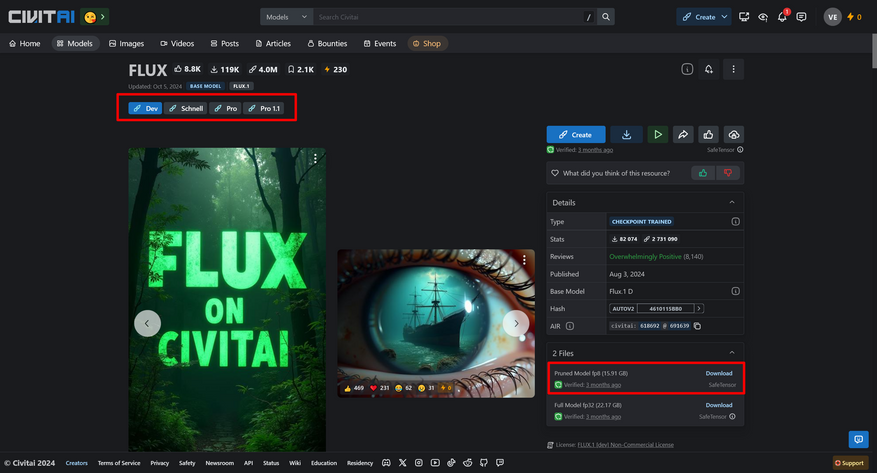This screenshot has width=877, height=473.
Task: Go to the Images tab in navigation
Action: [125, 44]
